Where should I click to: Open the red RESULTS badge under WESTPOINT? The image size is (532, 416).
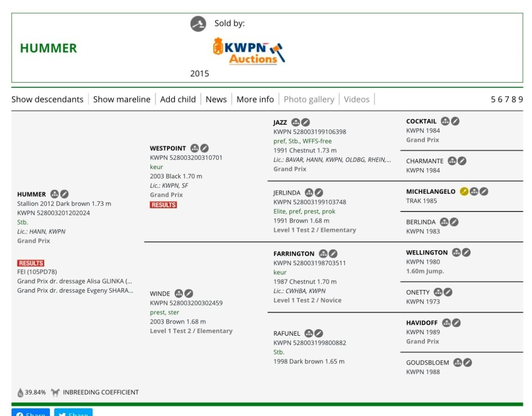163,205
